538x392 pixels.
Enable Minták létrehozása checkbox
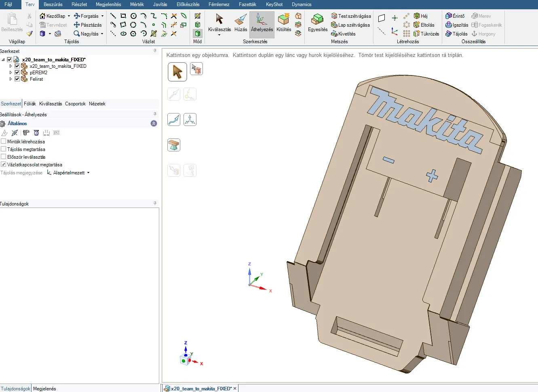pyautogui.click(x=4, y=142)
